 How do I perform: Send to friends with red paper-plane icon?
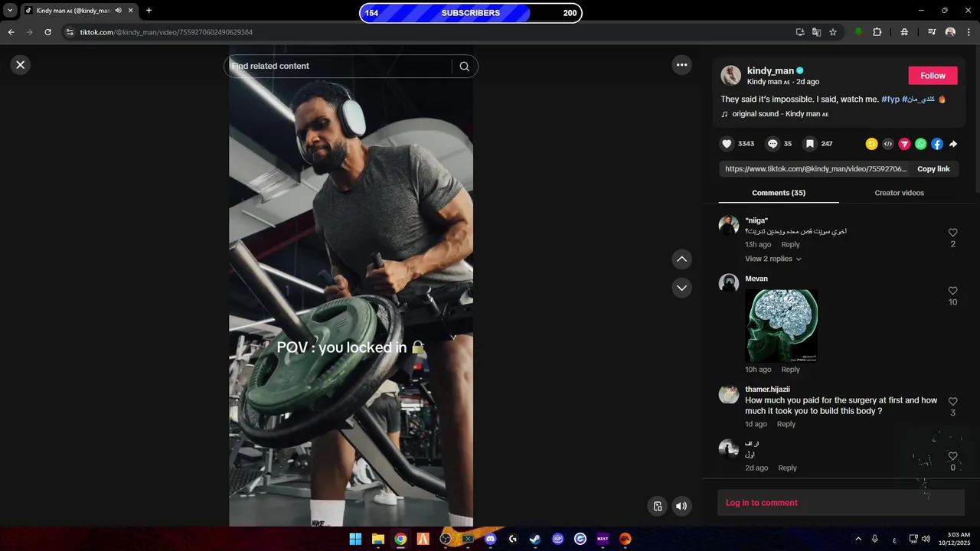[x=904, y=144]
